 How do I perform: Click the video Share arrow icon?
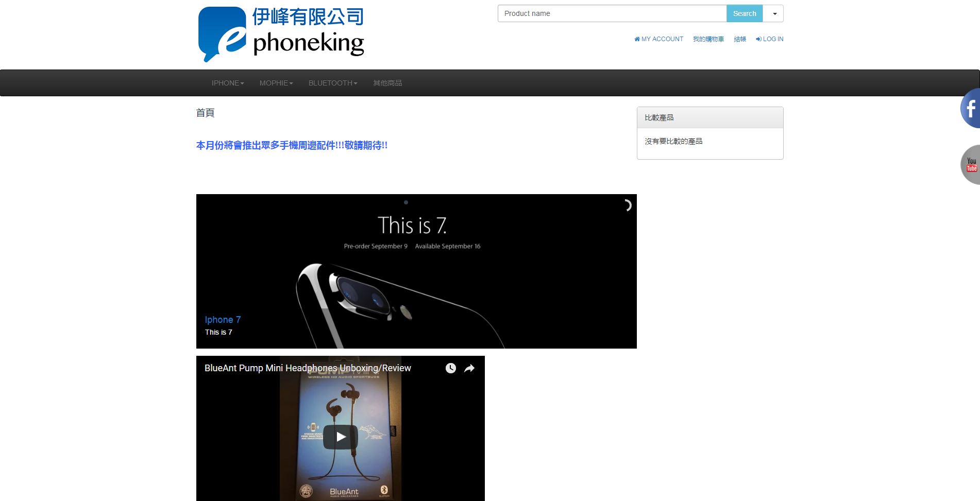(469, 368)
